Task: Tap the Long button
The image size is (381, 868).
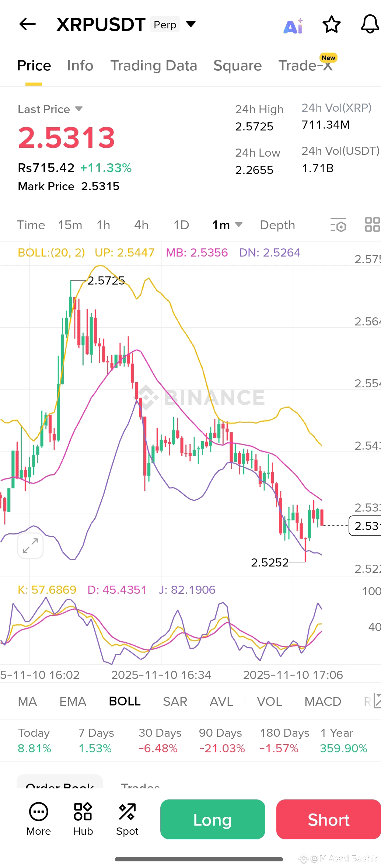Action: (x=213, y=819)
